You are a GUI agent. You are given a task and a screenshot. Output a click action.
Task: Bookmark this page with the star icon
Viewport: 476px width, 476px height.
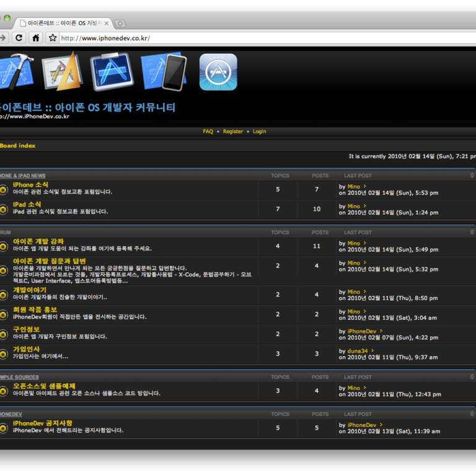(x=53, y=38)
